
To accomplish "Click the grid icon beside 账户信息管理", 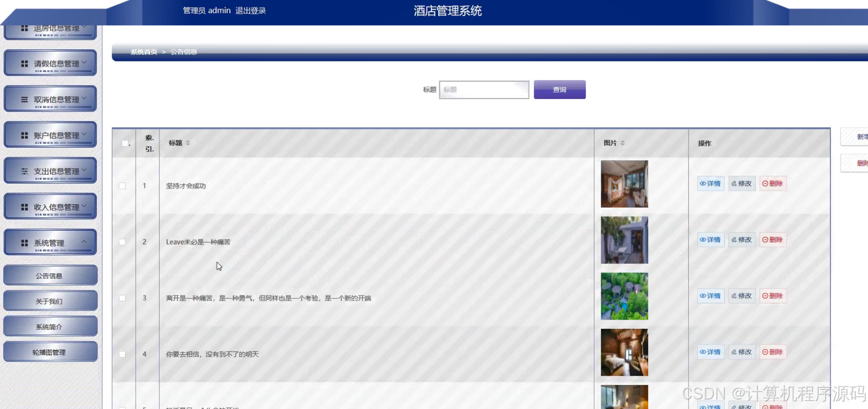I will point(25,136).
